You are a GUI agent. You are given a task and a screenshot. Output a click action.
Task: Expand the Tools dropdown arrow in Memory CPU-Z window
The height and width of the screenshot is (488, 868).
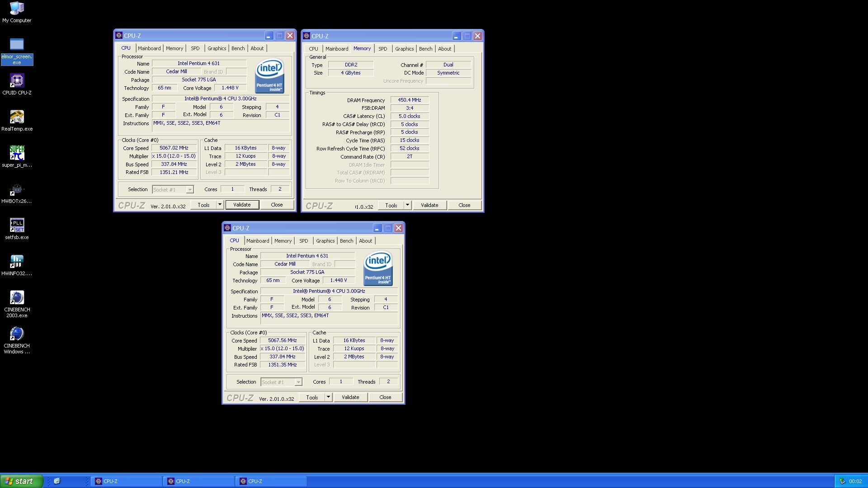tap(407, 205)
